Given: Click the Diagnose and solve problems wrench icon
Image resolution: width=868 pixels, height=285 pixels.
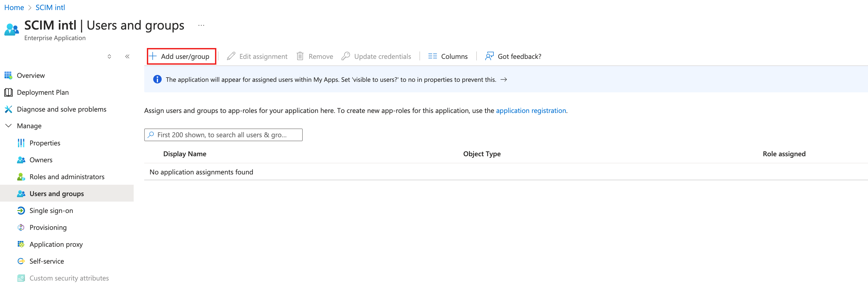Looking at the screenshot, I should point(8,109).
